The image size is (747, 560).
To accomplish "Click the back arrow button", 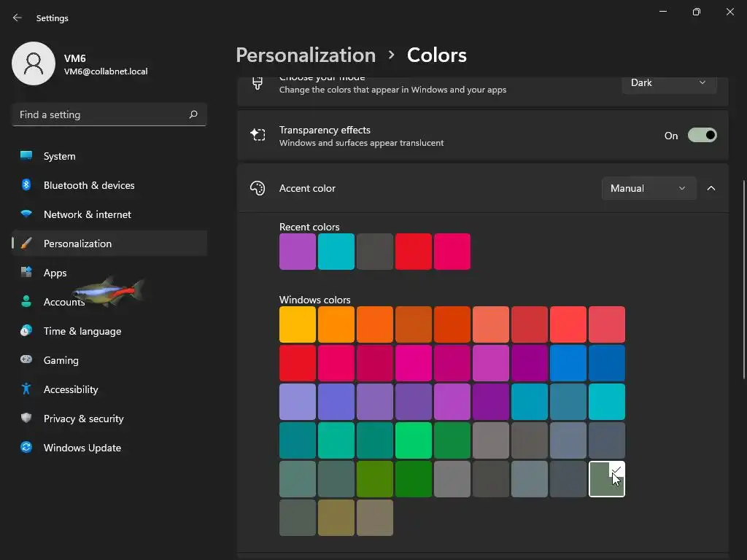I will tap(18, 18).
